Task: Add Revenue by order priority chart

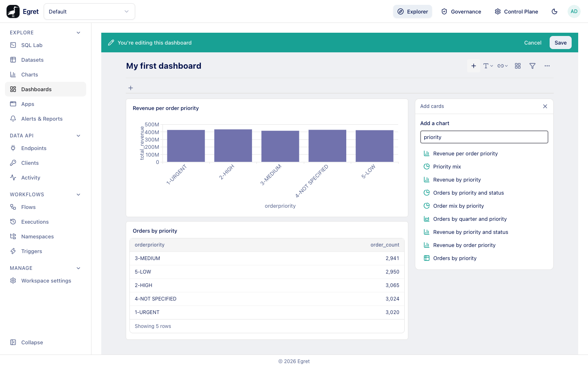Action: [484, 245]
